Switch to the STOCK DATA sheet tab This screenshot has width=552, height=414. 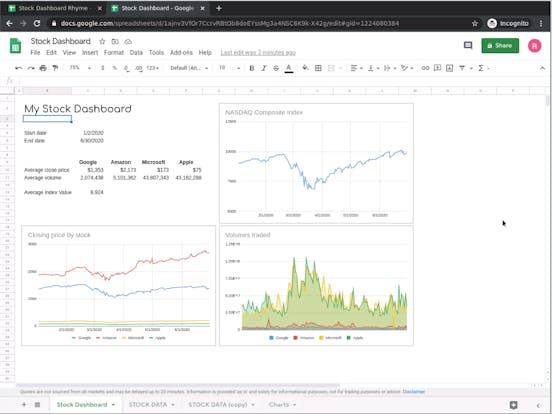point(148,405)
